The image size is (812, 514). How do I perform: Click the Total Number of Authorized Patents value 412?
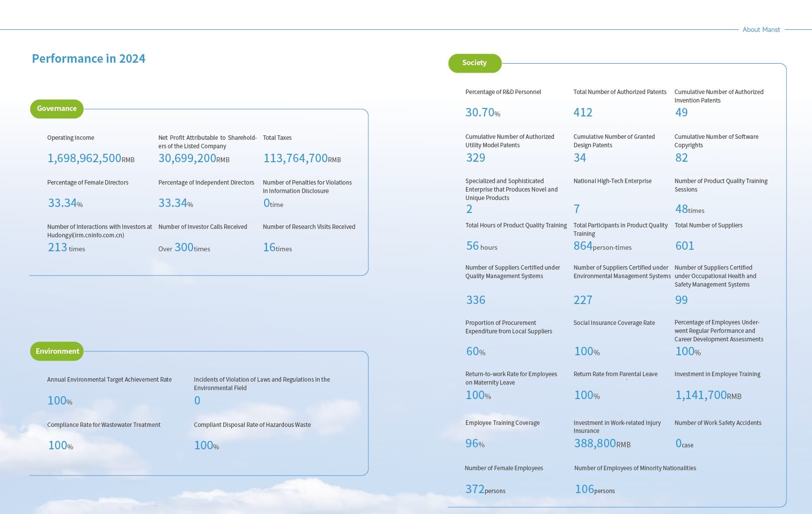pos(583,112)
